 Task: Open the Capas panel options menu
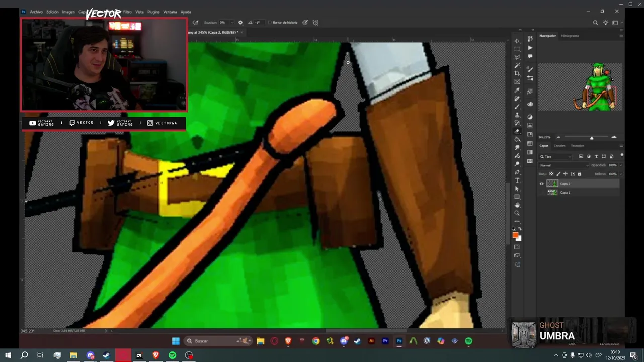coord(621,146)
